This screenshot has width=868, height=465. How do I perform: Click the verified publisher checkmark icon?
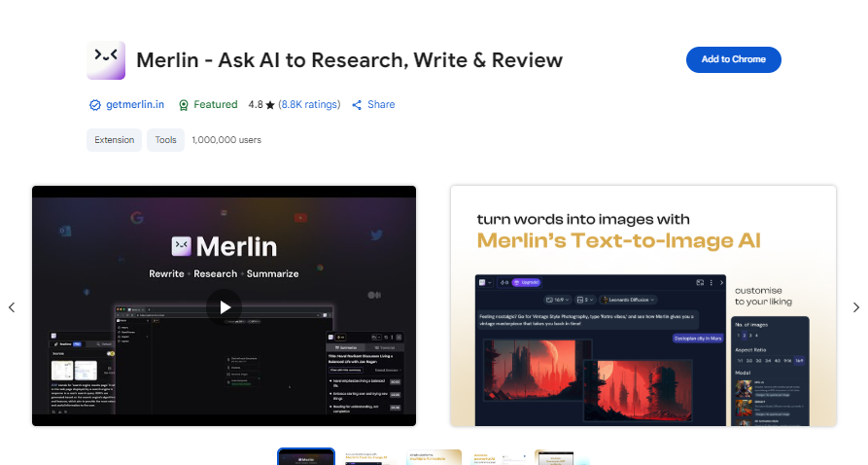click(95, 105)
